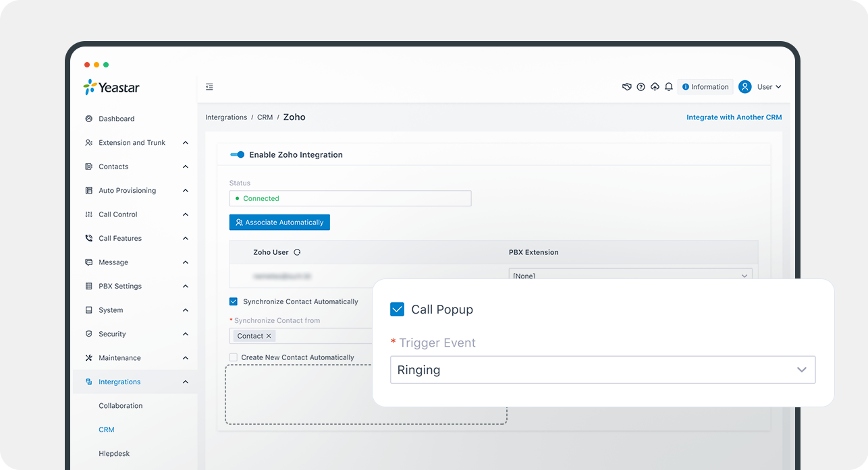Expand the Maintenance chevron
Viewport: 868px width, 470px height.
[x=186, y=358]
